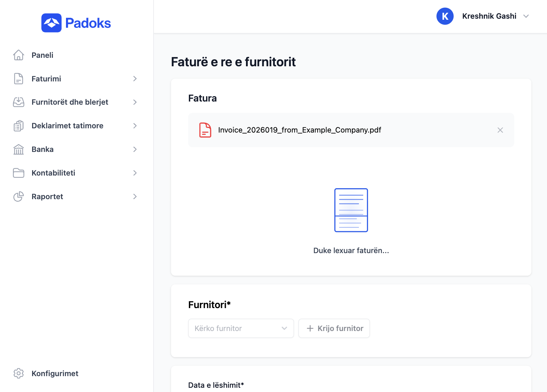Click the Banka building icon
Image resolution: width=547 pixels, height=392 pixels.
[x=18, y=149]
